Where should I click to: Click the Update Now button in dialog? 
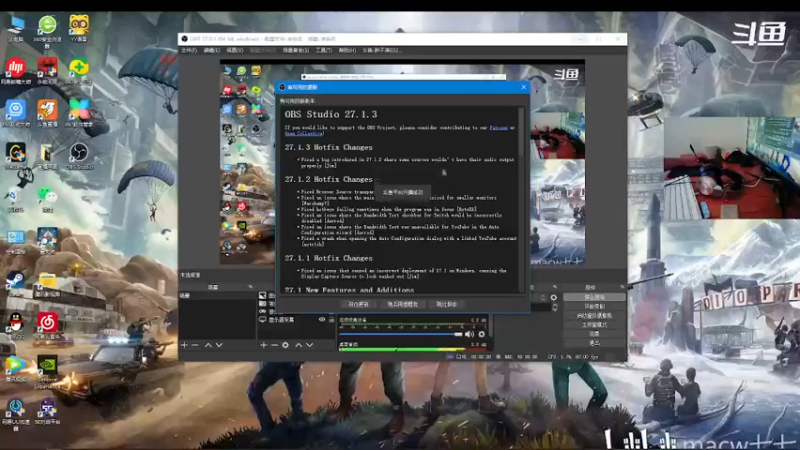coord(358,304)
